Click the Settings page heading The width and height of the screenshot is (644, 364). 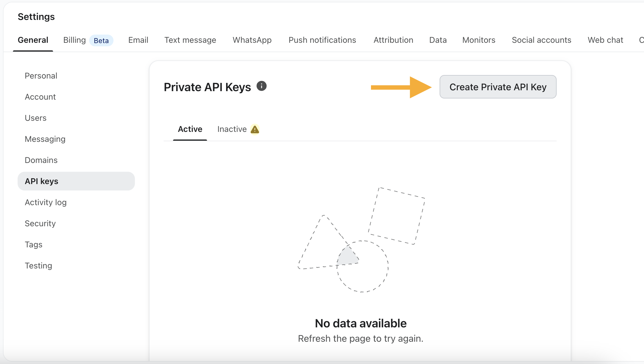(x=36, y=17)
